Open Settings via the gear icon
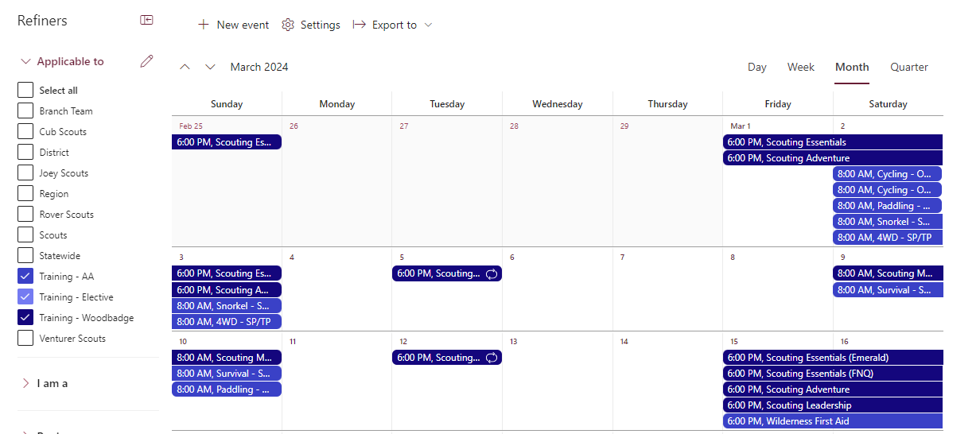 click(288, 25)
